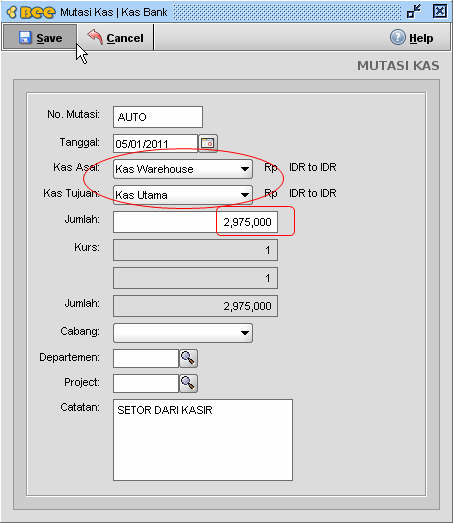
Task: Click the Save button with the floppy icon
Action: coord(40,37)
